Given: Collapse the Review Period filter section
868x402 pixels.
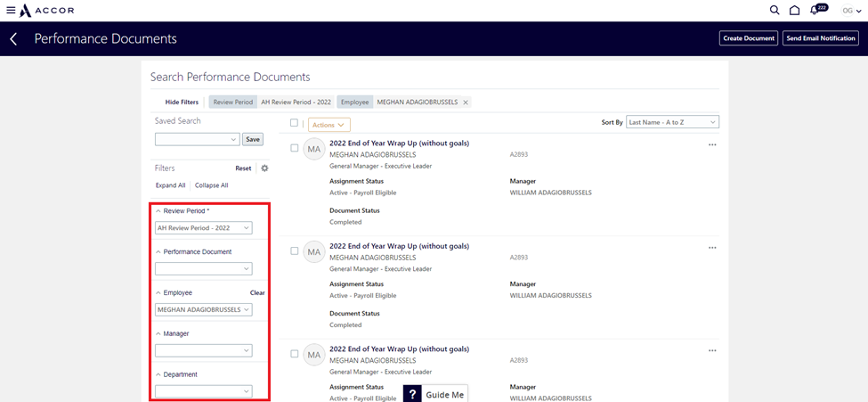Looking at the screenshot, I should coord(158,211).
